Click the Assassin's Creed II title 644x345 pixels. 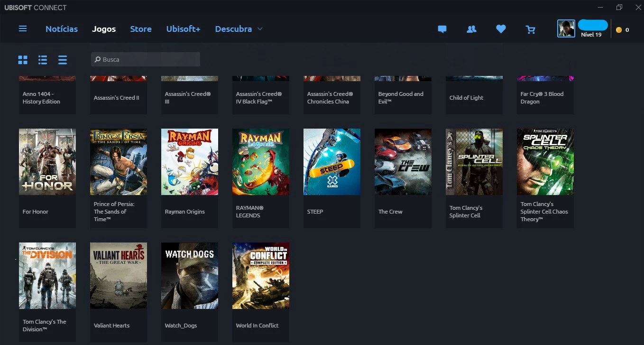coord(117,98)
